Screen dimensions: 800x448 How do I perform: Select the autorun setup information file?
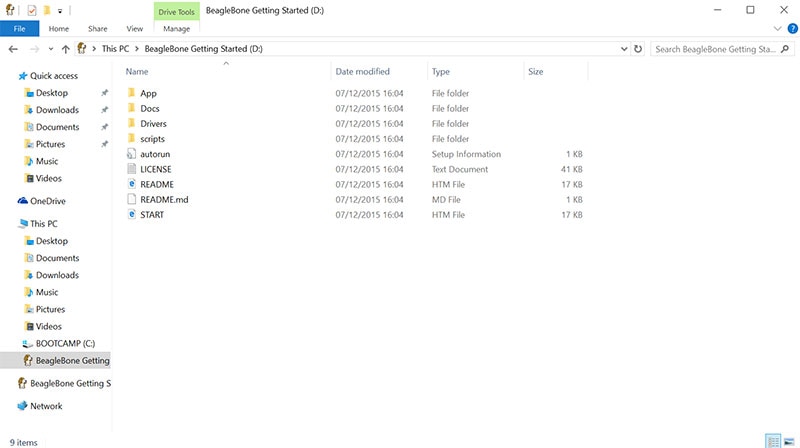[153, 154]
